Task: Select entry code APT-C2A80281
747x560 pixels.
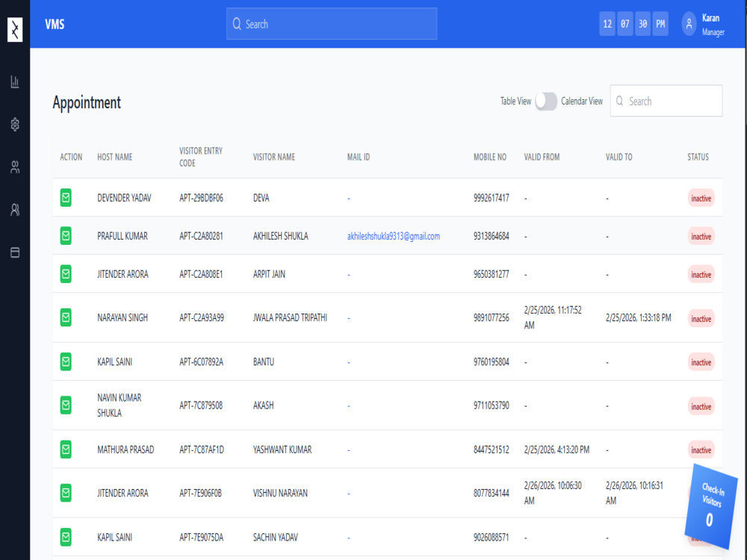Action: (201, 236)
